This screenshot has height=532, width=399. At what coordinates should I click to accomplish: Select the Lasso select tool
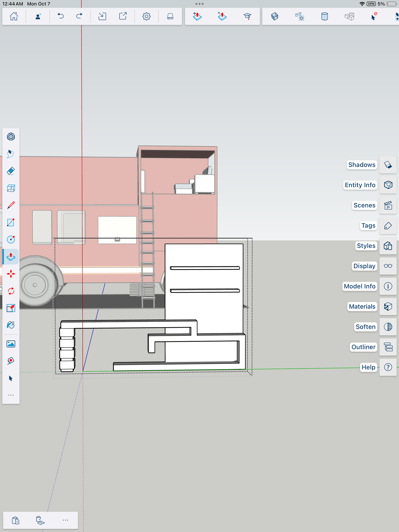point(11,154)
